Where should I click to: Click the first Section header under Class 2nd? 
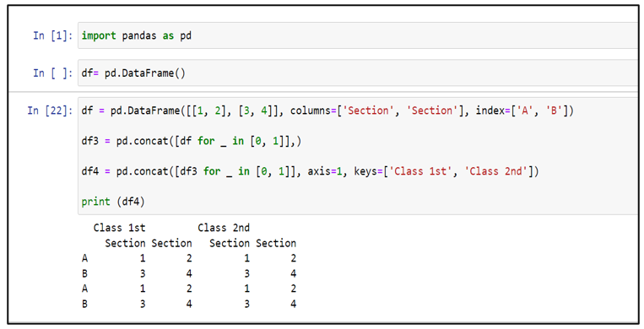pyautogui.click(x=230, y=243)
